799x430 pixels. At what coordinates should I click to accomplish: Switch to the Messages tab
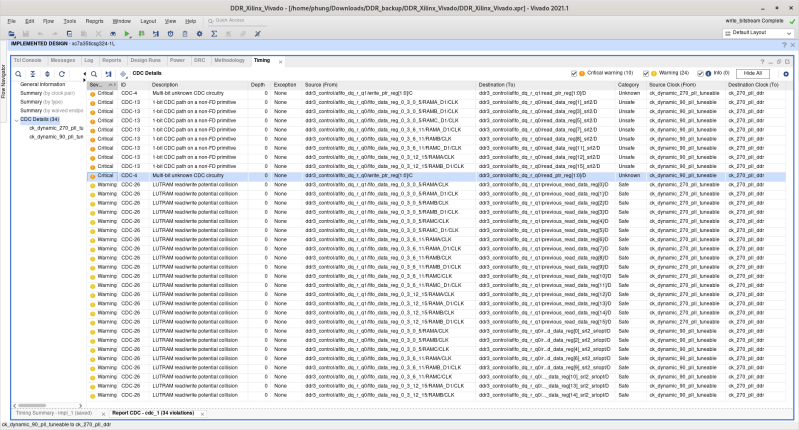point(63,60)
